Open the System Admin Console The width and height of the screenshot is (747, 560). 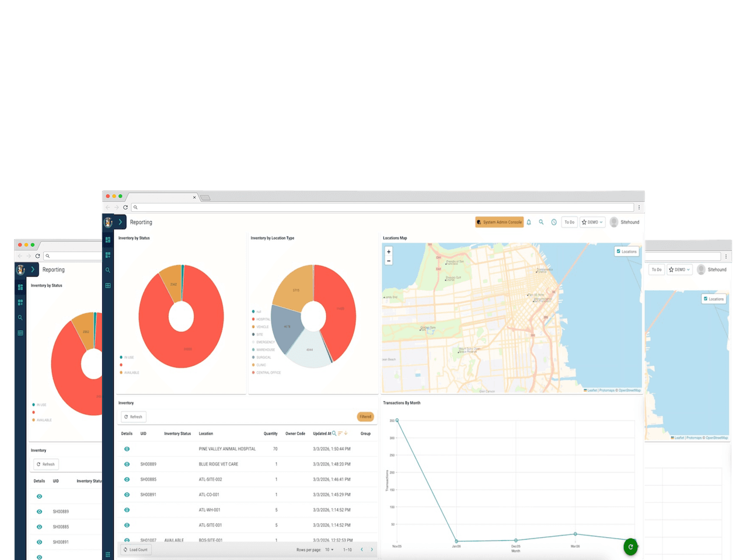[x=499, y=222]
